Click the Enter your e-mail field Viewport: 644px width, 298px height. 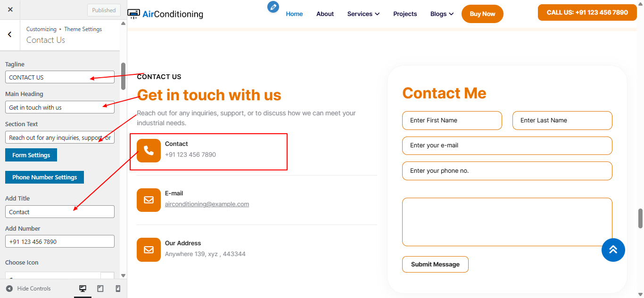click(x=507, y=145)
